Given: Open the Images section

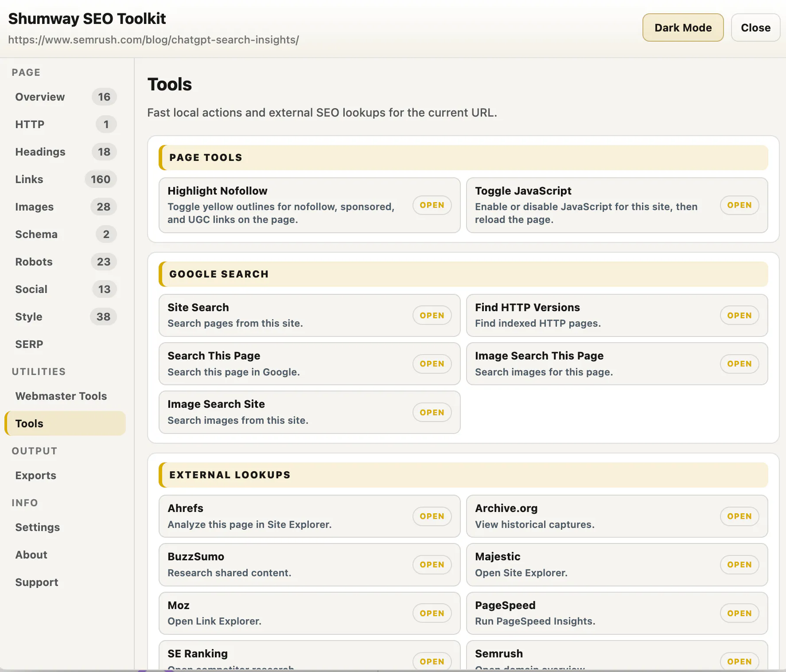Looking at the screenshot, I should (x=65, y=207).
